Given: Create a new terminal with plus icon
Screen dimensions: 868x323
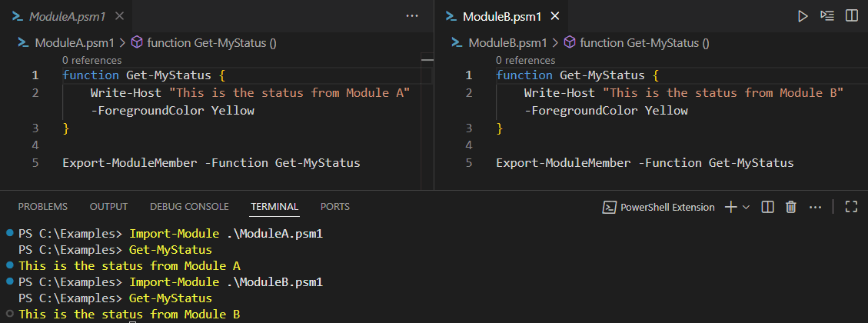Looking at the screenshot, I should (x=730, y=207).
